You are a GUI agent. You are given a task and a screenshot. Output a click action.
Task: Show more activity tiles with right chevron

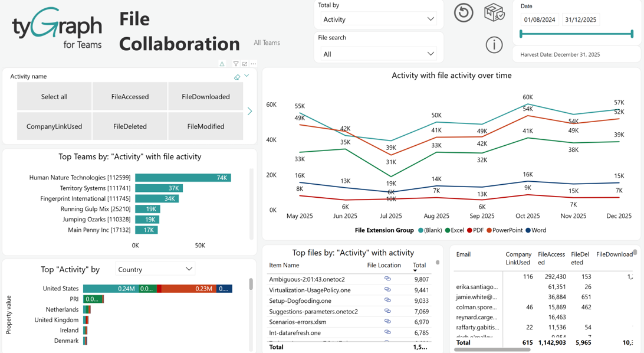[249, 112]
